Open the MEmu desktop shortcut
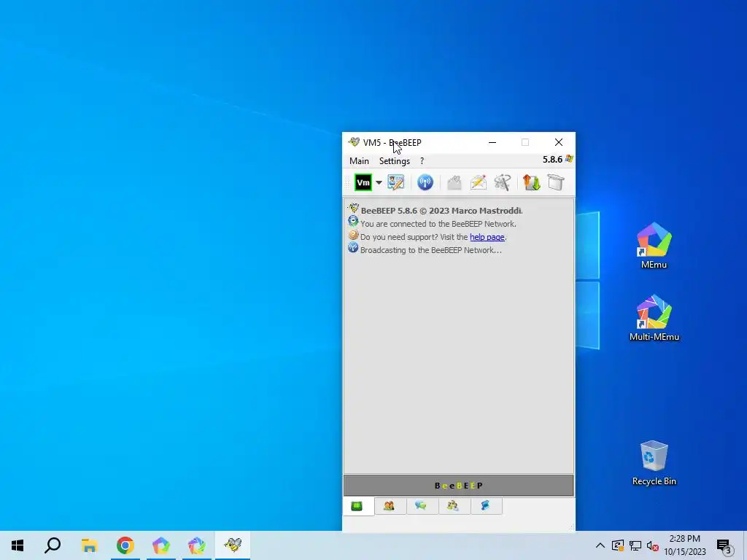This screenshot has width=747, height=560. coord(654,246)
